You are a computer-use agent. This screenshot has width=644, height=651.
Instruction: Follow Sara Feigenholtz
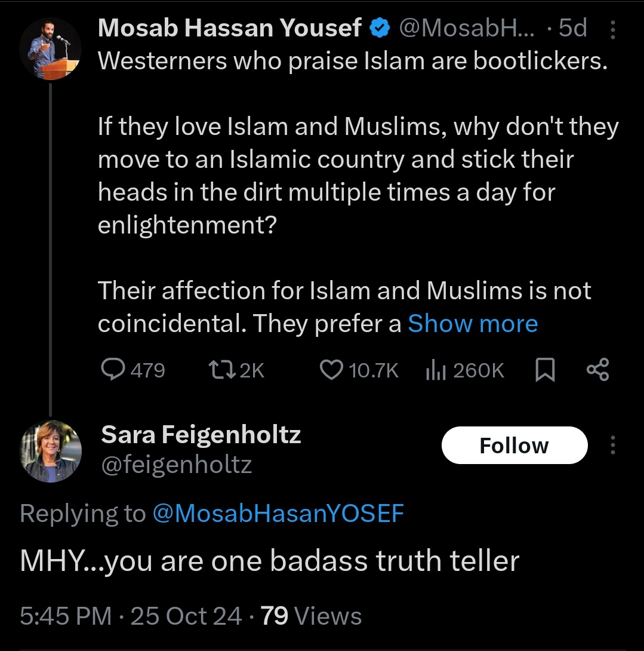tap(514, 446)
